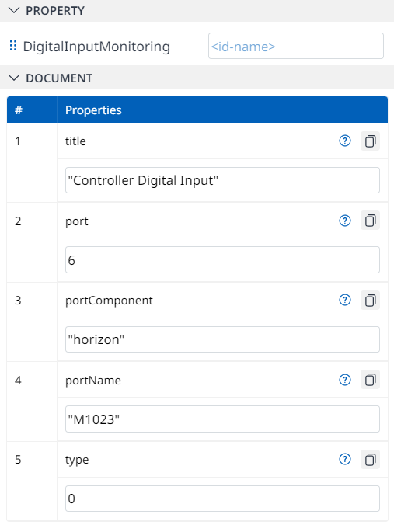394x532 pixels.
Task: Edit the portName "M1023" field
Action: click(222, 419)
